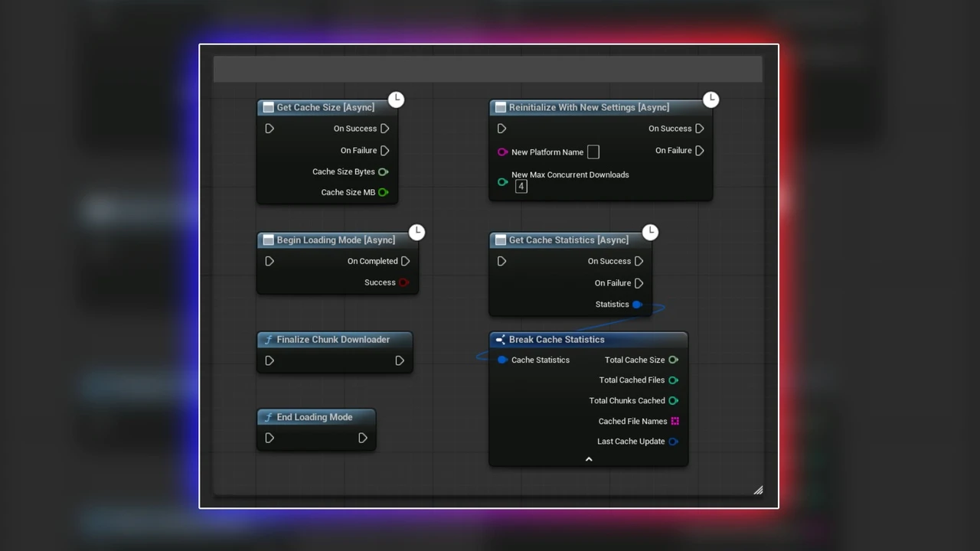Click the red Success boolean pin
Image resolution: width=980 pixels, height=551 pixels.
403,283
